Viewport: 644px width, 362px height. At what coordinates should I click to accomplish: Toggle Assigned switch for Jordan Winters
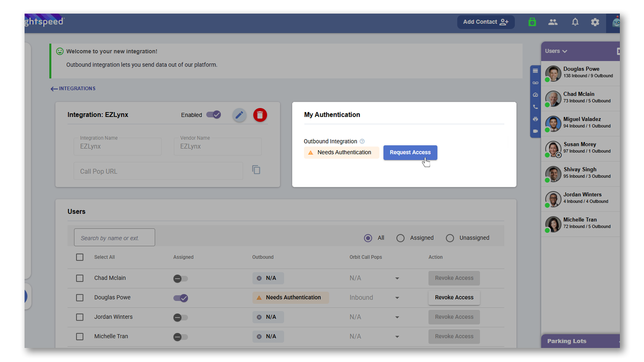180,317
